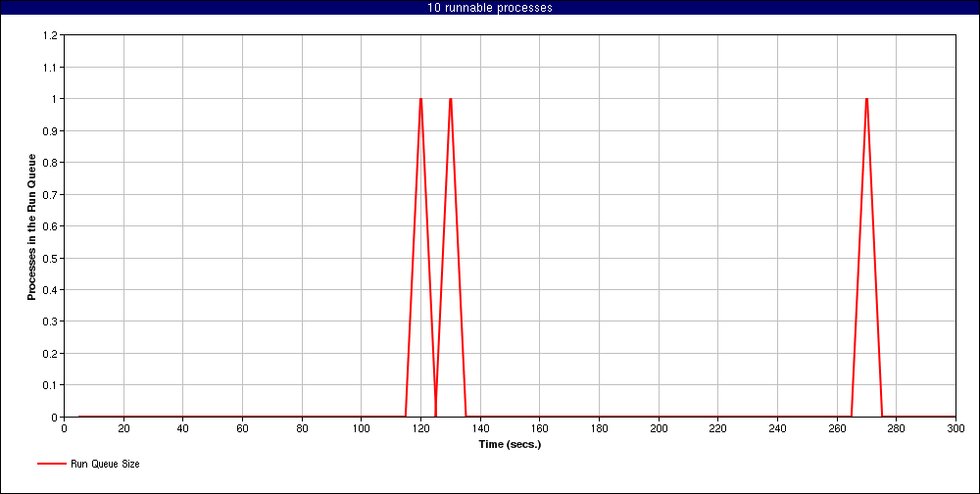Click the x-axis label 60
The height and width of the screenshot is (494, 980).
[x=242, y=428]
